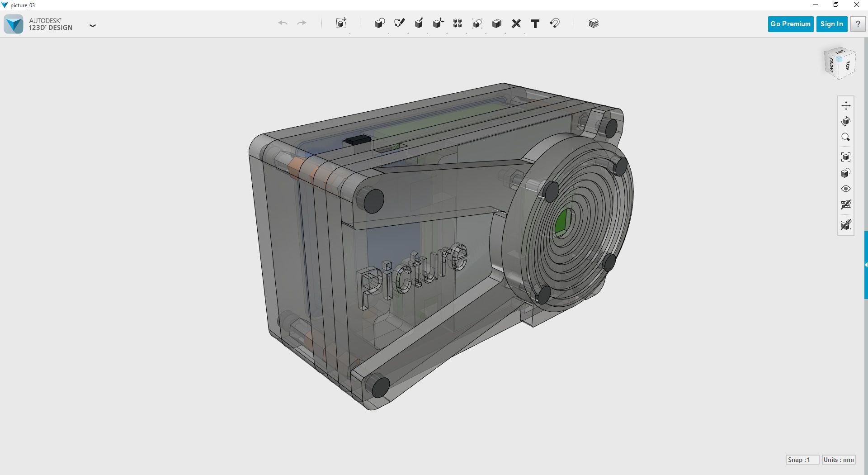Select the Text tool
Screen dimensions: 868x475
point(535,24)
